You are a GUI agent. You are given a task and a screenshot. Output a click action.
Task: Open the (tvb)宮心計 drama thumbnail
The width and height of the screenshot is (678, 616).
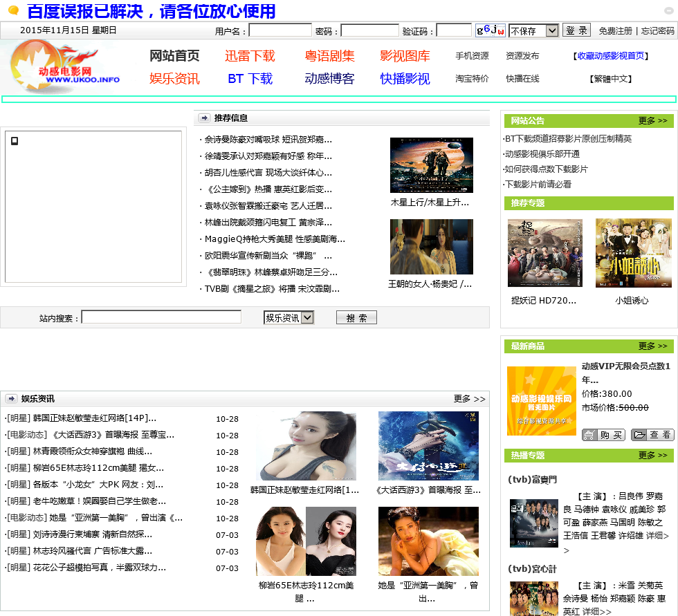(534, 599)
